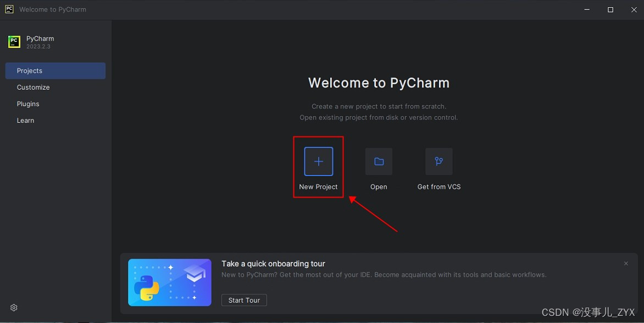Click the New Project label
Viewport: 644px width, 323px height.
click(318, 187)
